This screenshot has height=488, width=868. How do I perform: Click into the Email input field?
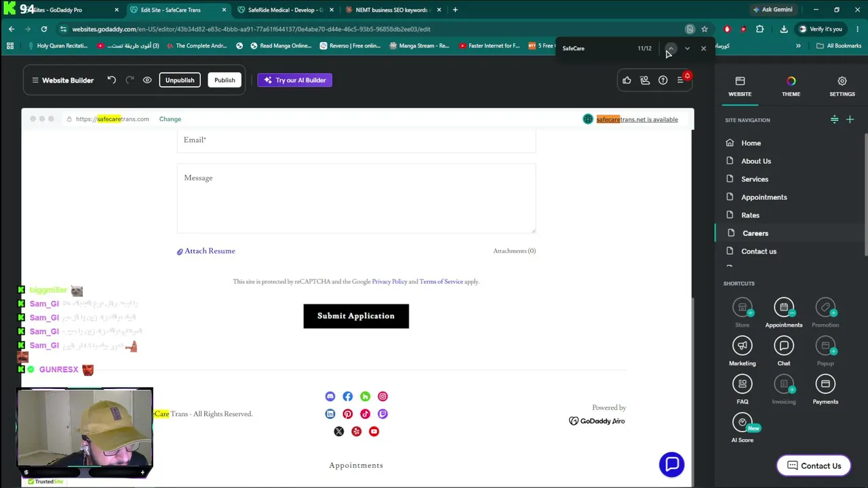click(356, 140)
